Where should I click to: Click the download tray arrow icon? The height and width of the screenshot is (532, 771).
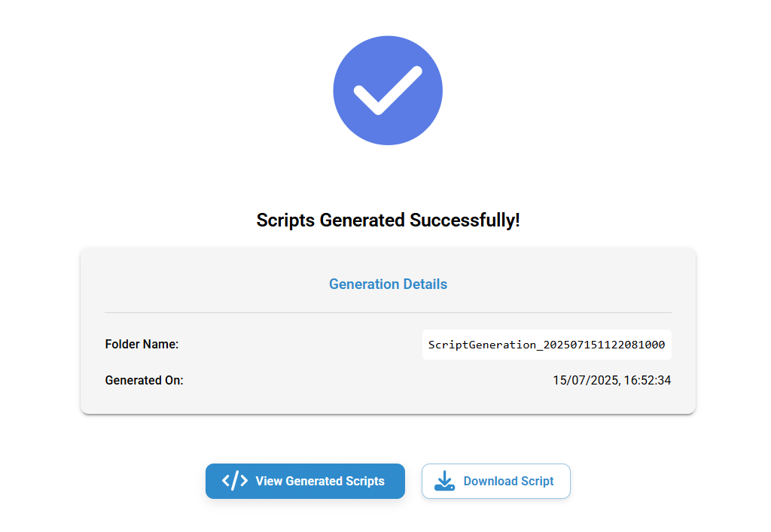tap(444, 481)
